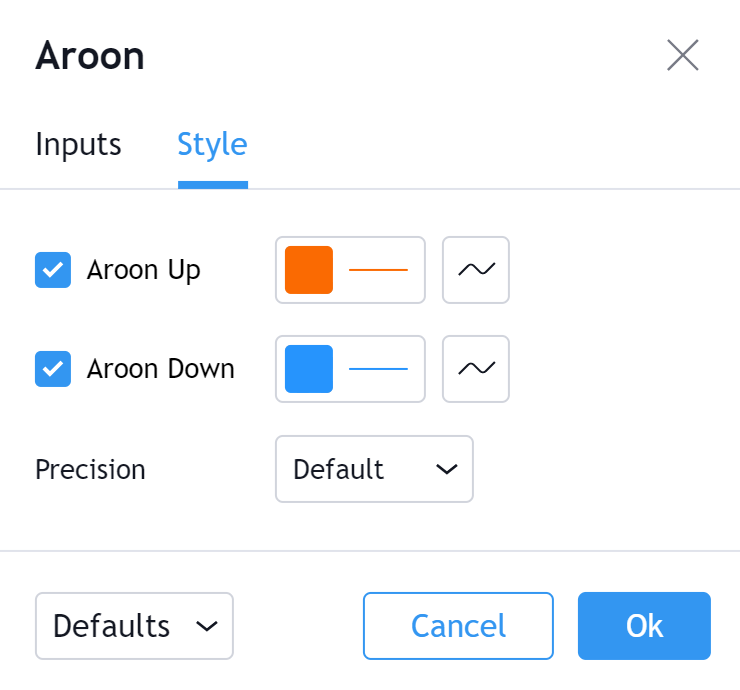Click the orange line preview for Aroon Up
740x690 pixels.
click(x=378, y=270)
